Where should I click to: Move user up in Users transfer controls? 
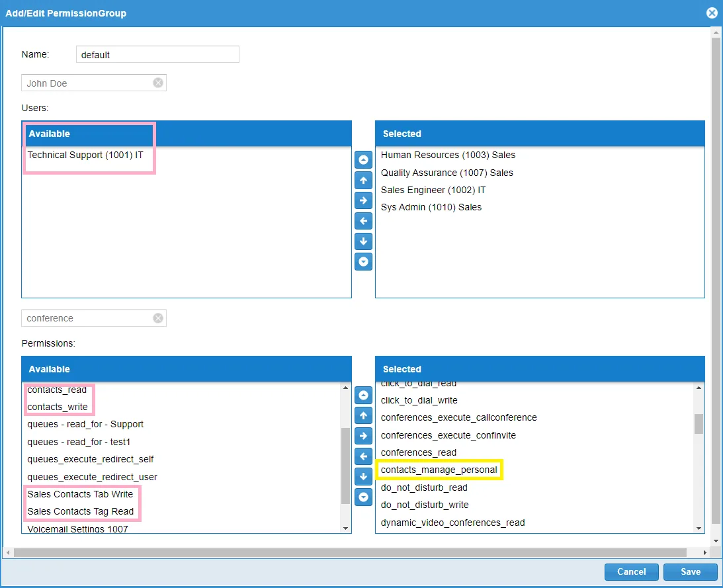point(363,181)
